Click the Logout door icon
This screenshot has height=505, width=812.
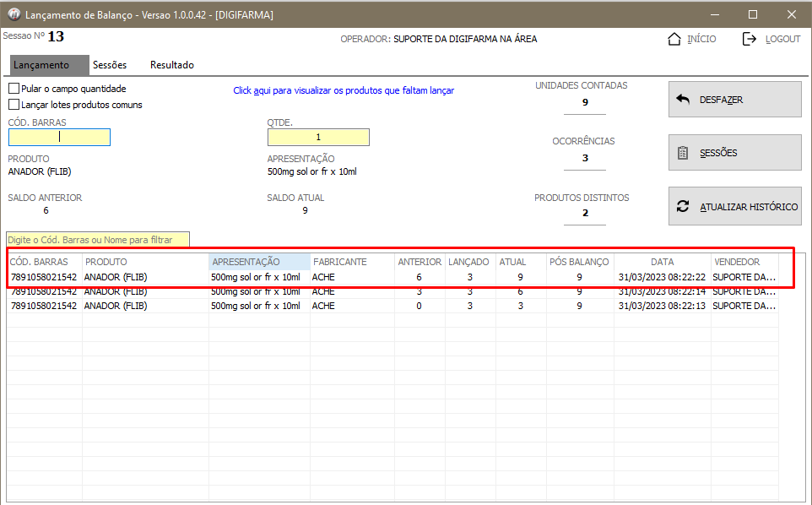pos(749,39)
